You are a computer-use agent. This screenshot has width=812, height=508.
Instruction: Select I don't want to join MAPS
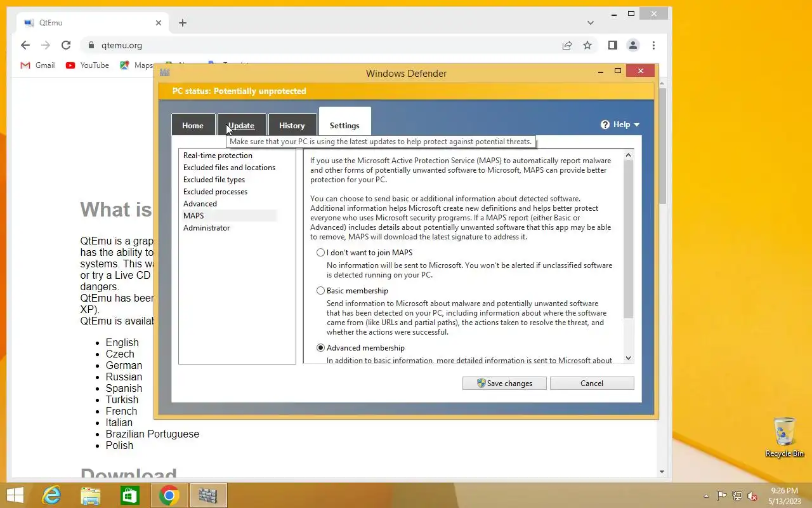coord(320,253)
